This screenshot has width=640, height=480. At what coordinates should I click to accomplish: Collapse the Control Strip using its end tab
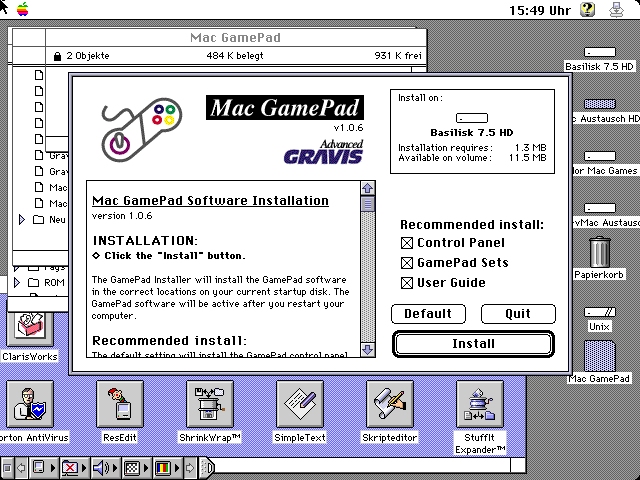pos(207,468)
